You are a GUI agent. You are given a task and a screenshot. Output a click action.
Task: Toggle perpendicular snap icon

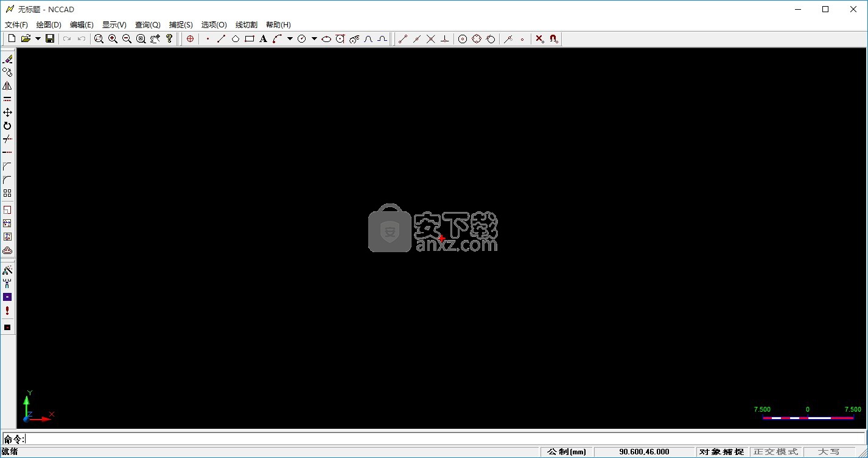point(445,39)
